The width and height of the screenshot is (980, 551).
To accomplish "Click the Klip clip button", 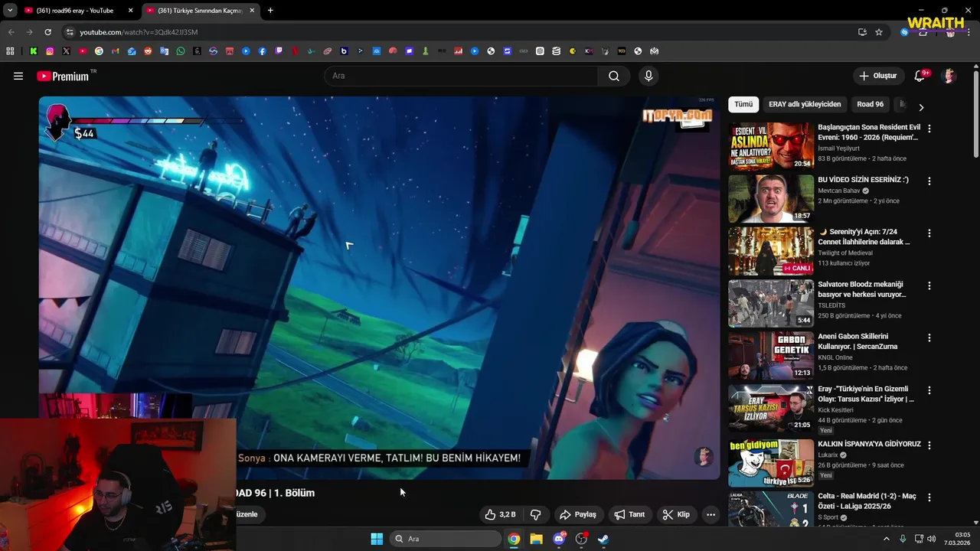I will tap(676, 514).
